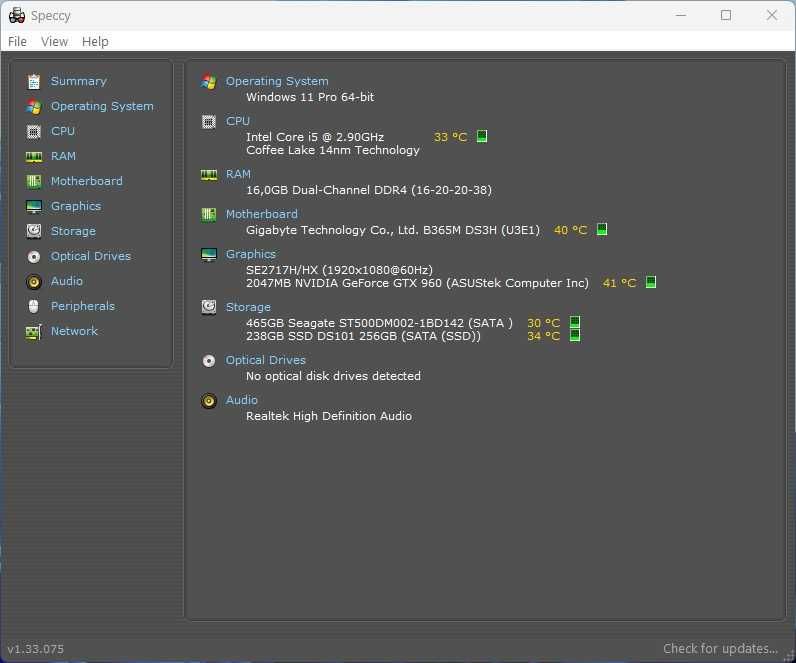Click Operating System heading in summary pane
The width and height of the screenshot is (796, 663).
(277, 81)
